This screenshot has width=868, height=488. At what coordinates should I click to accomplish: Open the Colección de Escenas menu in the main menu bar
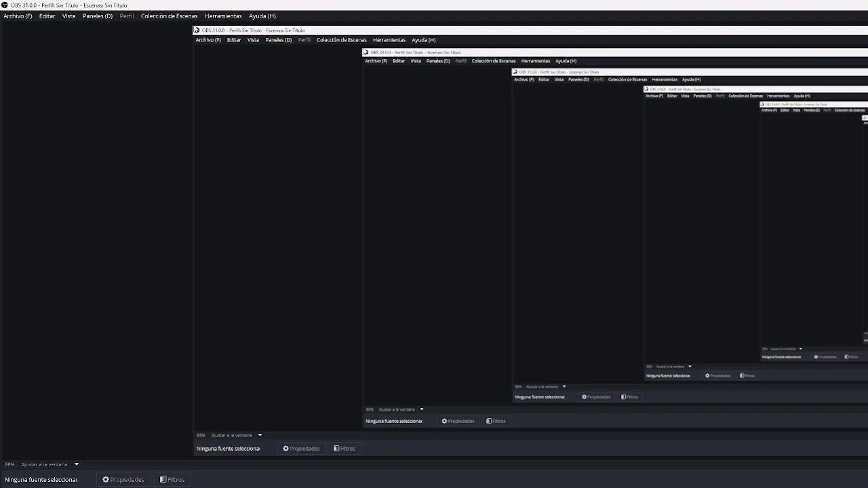click(x=170, y=16)
